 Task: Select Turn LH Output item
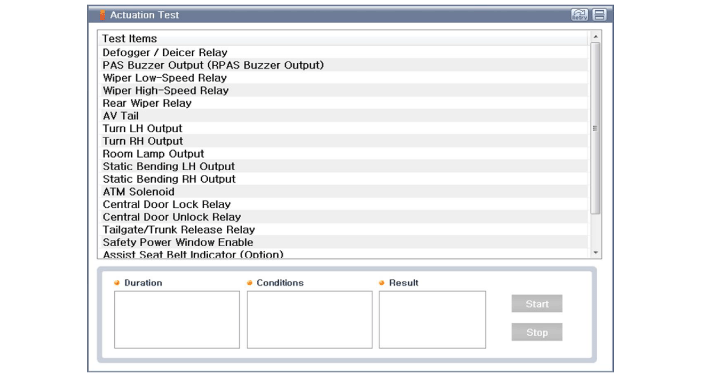[343, 128]
